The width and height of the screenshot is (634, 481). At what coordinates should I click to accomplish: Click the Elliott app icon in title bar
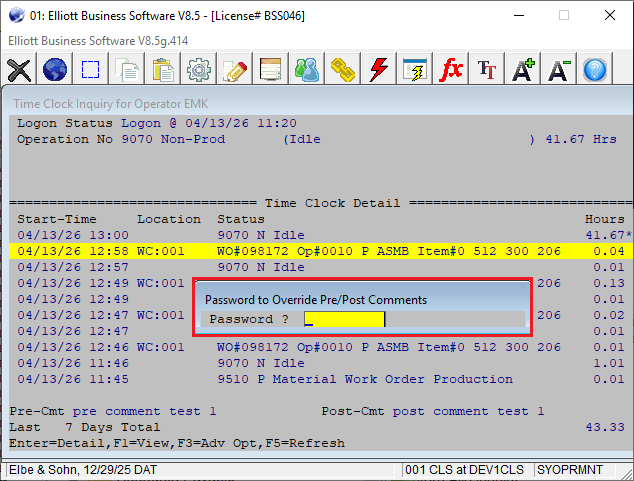[x=14, y=16]
